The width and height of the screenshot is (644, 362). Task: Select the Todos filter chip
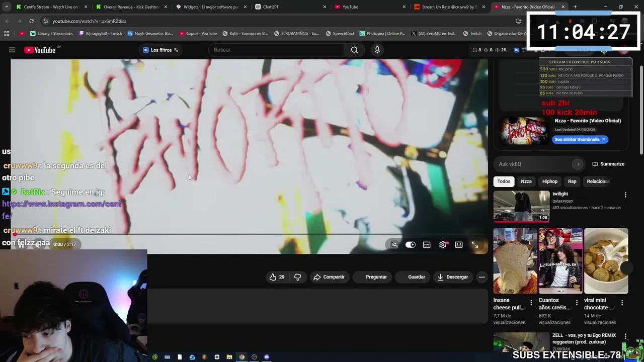tap(504, 182)
